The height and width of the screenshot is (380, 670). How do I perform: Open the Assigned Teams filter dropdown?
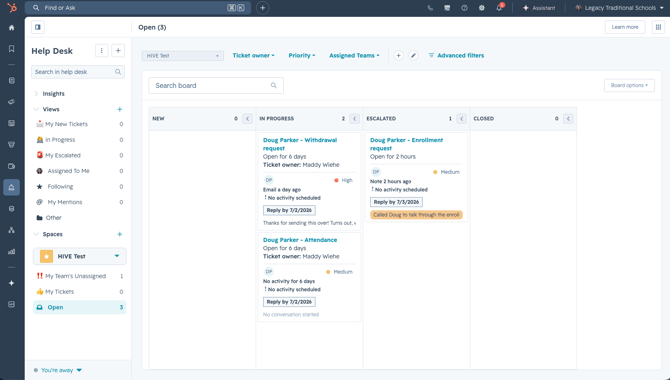tap(354, 56)
